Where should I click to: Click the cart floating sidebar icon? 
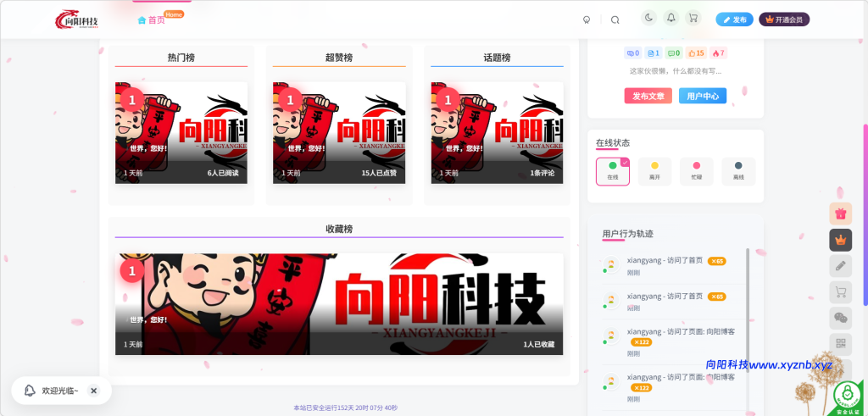(x=840, y=291)
